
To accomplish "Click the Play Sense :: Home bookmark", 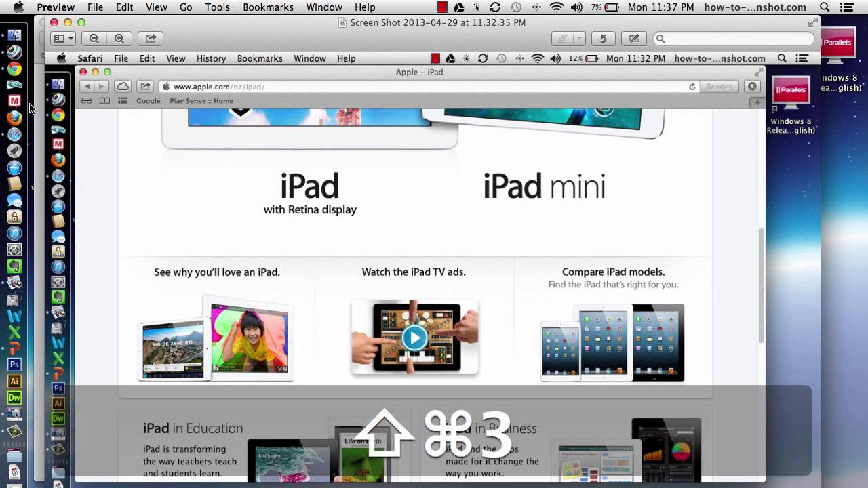I will [201, 101].
